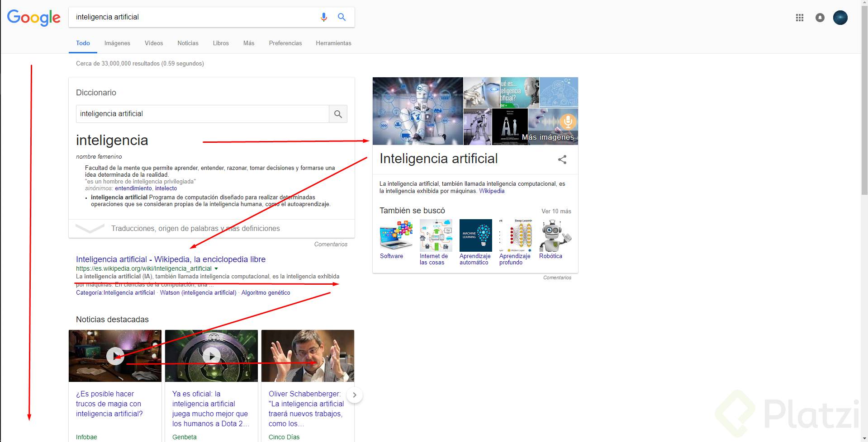Click the Robótica related search link
This screenshot has height=442, width=868.
tap(550, 256)
